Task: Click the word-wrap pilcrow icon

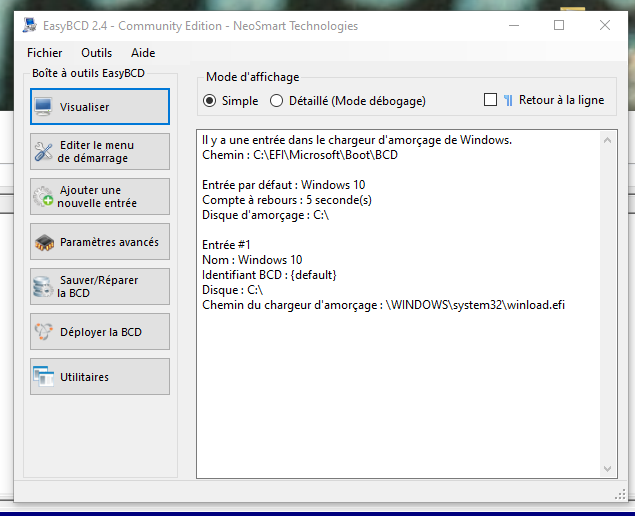Action: pyautogui.click(x=508, y=100)
